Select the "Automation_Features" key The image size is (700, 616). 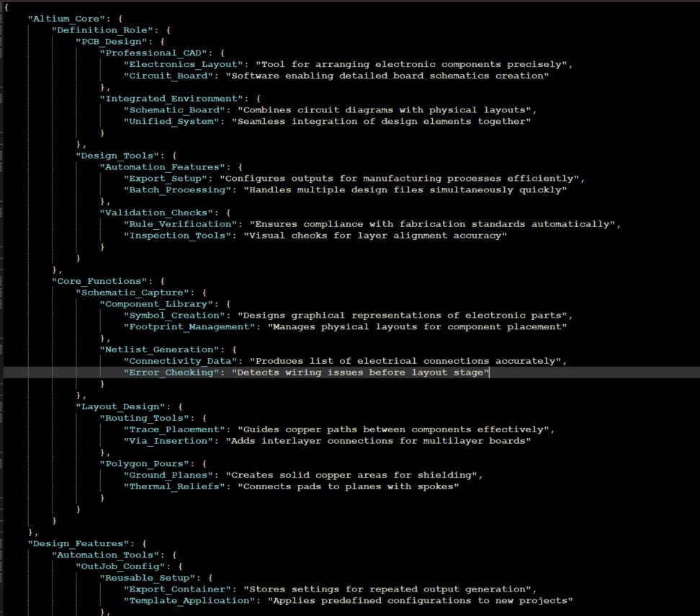pos(163,167)
